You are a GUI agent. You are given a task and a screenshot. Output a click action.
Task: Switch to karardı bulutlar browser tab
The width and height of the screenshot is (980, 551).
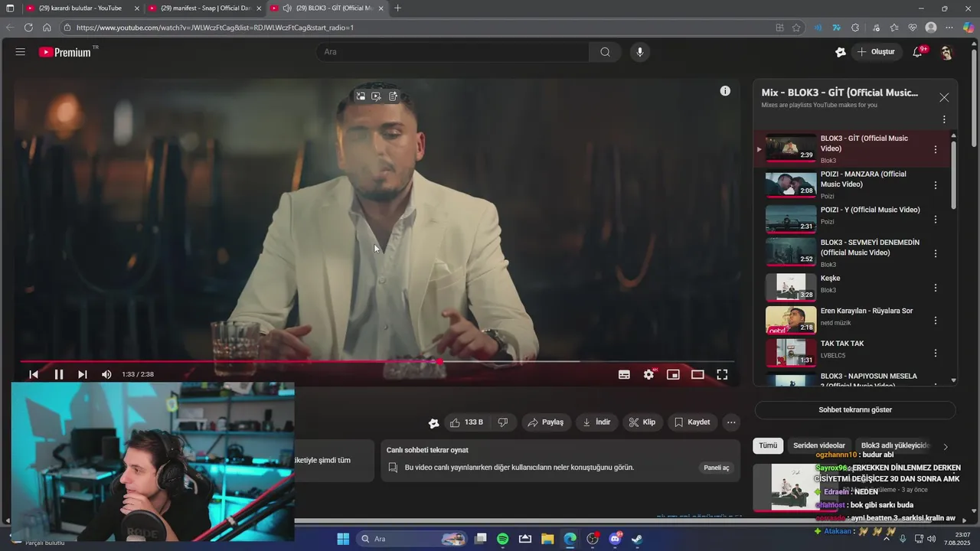80,8
